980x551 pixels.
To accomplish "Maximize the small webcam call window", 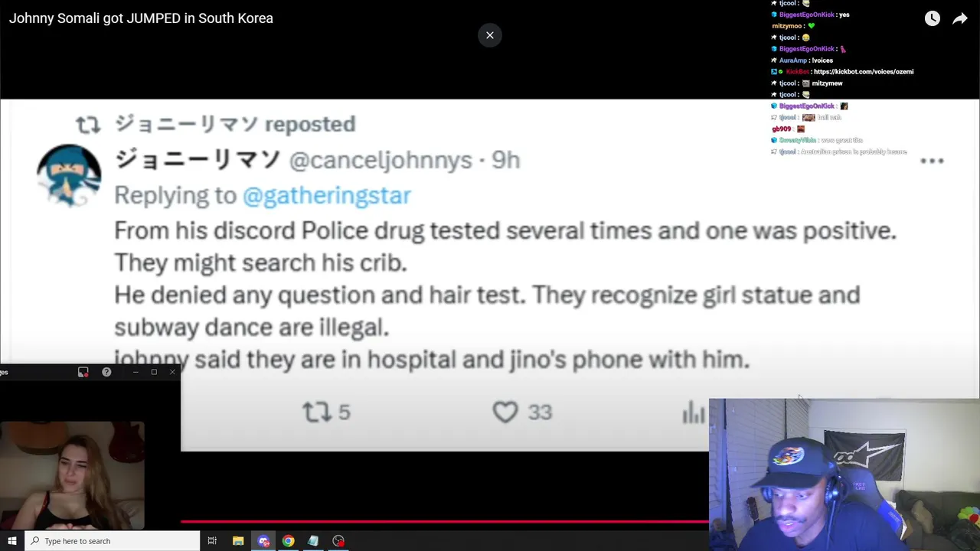I will pos(154,372).
